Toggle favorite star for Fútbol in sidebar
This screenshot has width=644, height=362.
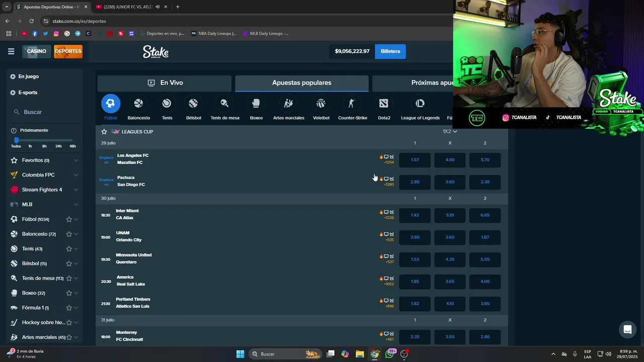click(x=69, y=219)
